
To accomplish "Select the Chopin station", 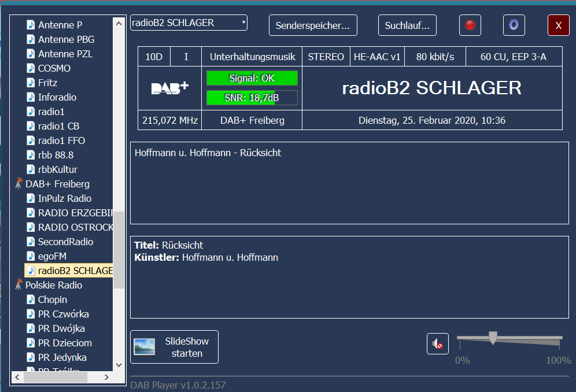I will (x=53, y=299).
